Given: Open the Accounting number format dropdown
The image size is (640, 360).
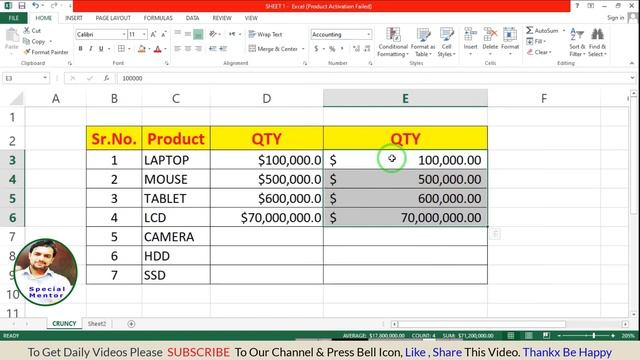Looking at the screenshot, I should [368, 35].
